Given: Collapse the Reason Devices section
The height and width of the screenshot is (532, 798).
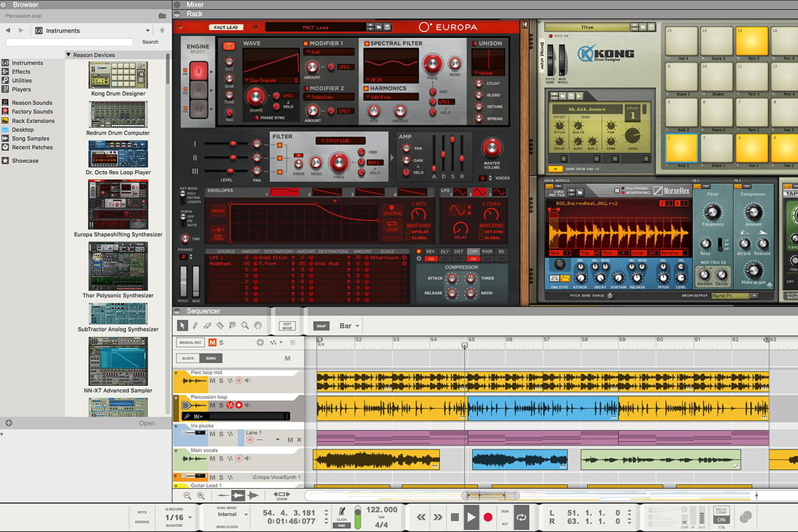Looking at the screenshot, I should 68,55.
